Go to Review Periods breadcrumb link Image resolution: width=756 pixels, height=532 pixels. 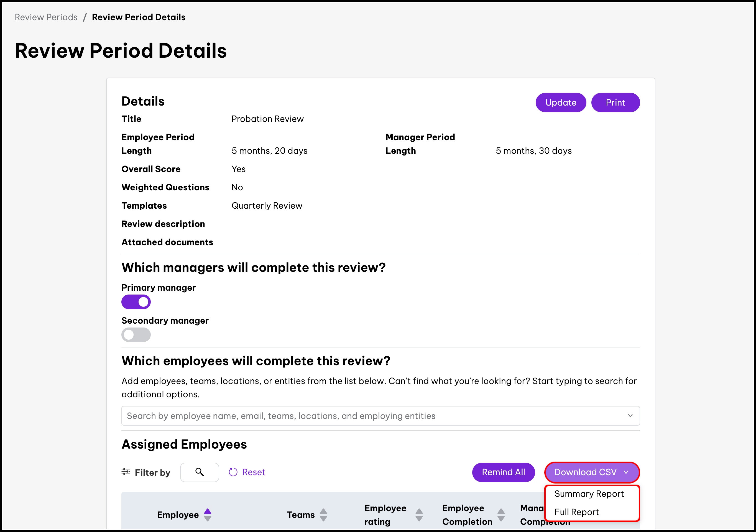46,17
